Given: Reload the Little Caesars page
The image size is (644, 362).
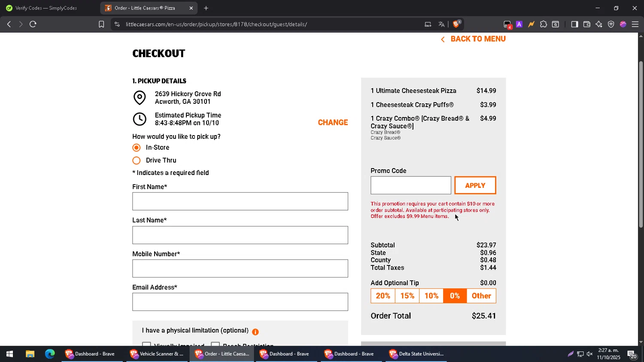Looking at the screenshot, I should coord(33,24).
